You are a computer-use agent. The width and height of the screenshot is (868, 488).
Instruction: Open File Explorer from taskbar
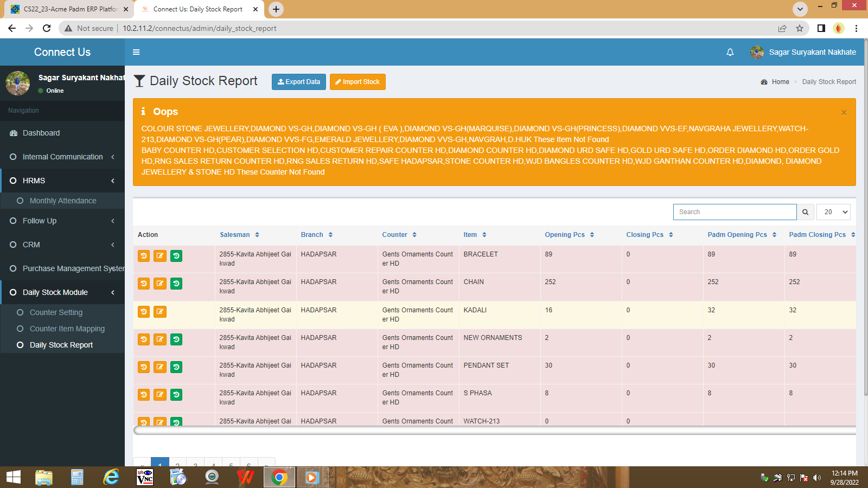pyautogui.click(x=44, y=477)
